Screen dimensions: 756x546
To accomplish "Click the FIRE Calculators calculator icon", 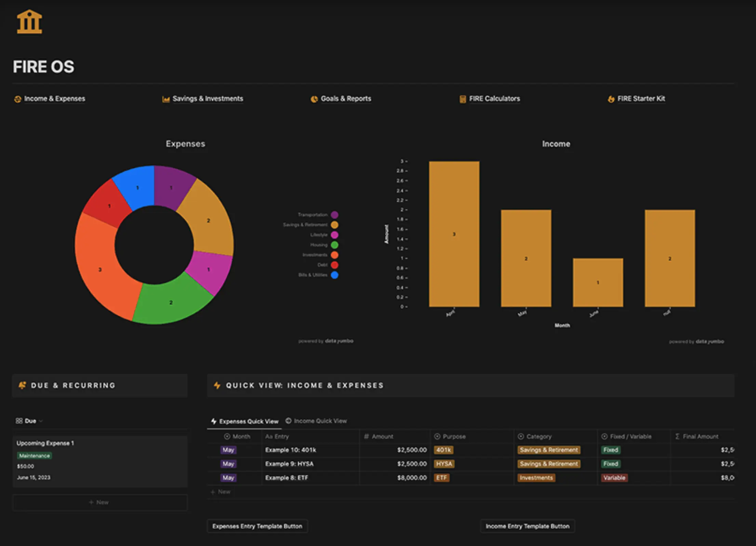I will tap(462, 99).
